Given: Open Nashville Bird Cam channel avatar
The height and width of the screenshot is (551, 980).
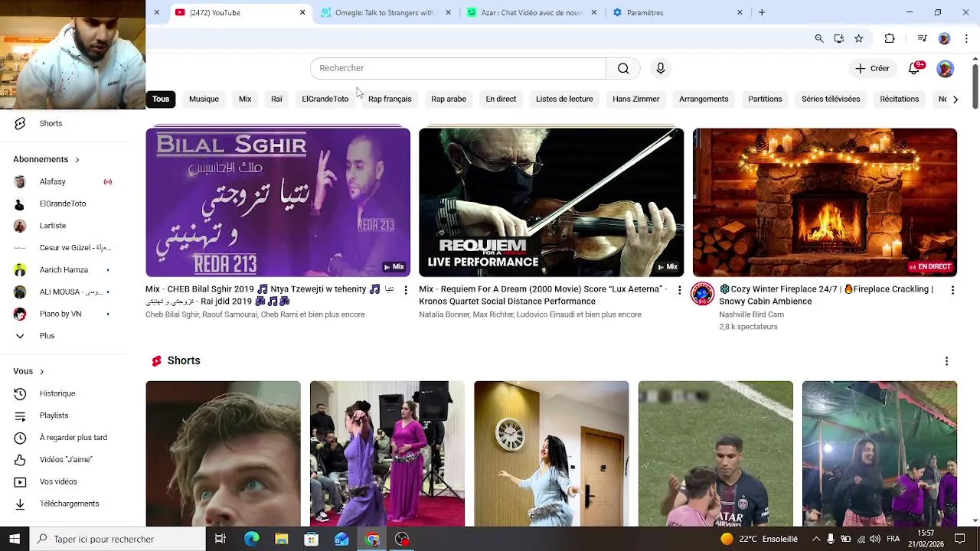Looking at the screenshot, I should pyautogui.click(x=702, y=294).
